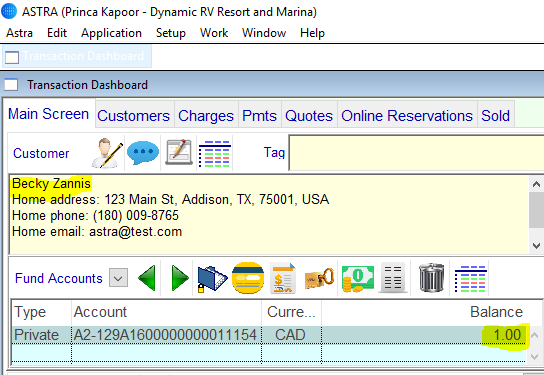Click the green cash and coins icon
Viewport: 544px width, 375px height.
pyautogui.click(x=358, y=279)
